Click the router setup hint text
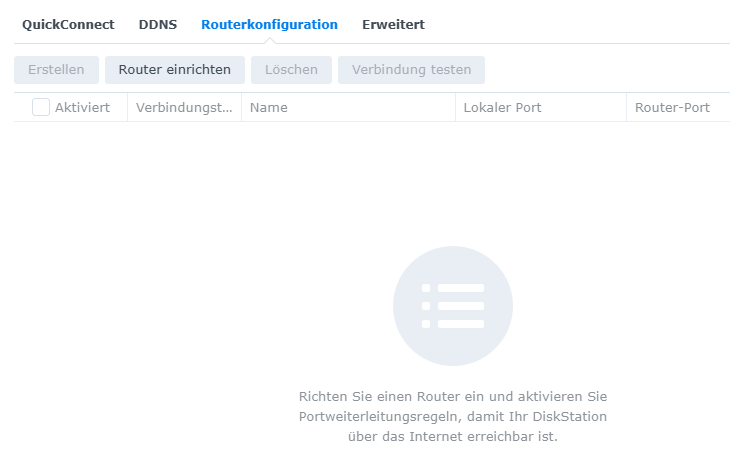730x474 pixels. (452, 416)
